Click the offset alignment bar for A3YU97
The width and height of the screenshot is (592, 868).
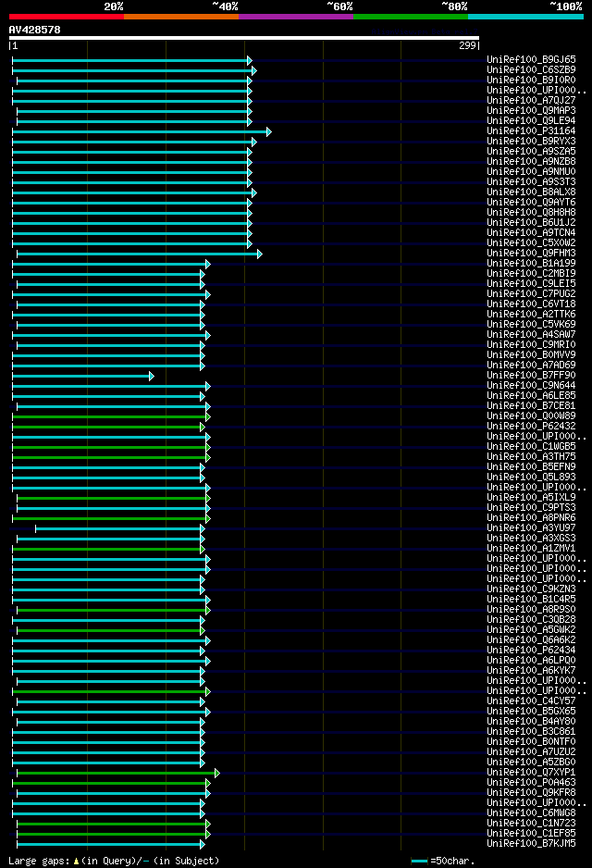pyautogui.click(x=120, y=529)
